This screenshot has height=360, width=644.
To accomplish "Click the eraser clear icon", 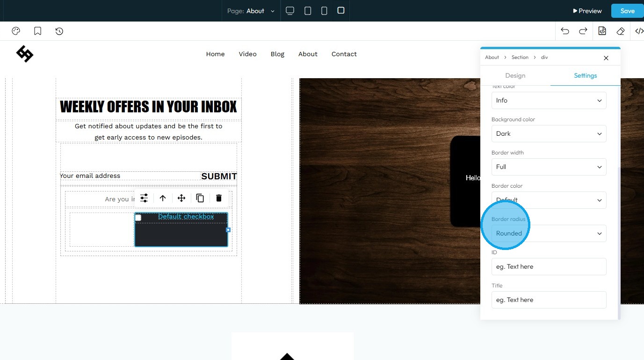I will 621,31.
